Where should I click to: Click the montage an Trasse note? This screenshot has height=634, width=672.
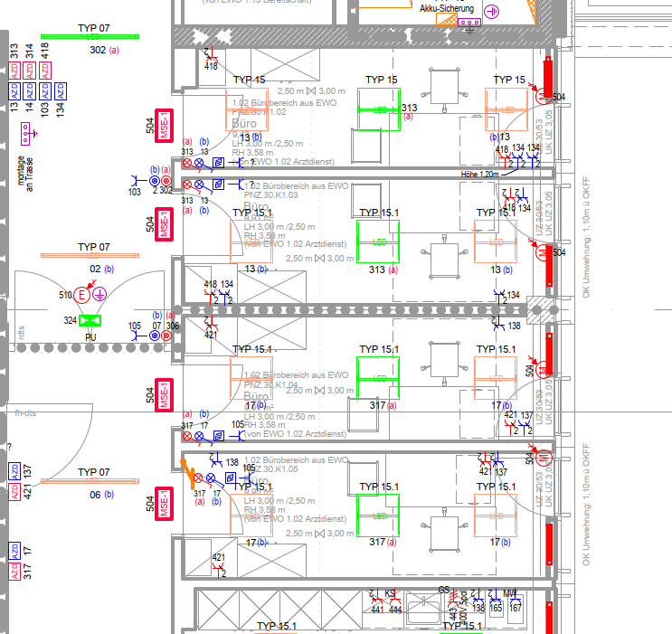24,174
